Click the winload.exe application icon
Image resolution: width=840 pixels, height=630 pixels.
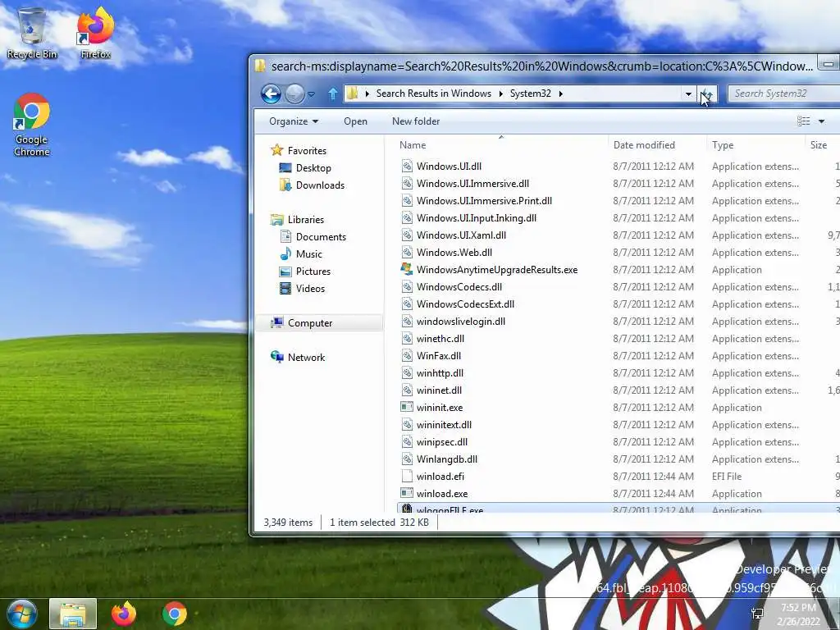(407, 493)
